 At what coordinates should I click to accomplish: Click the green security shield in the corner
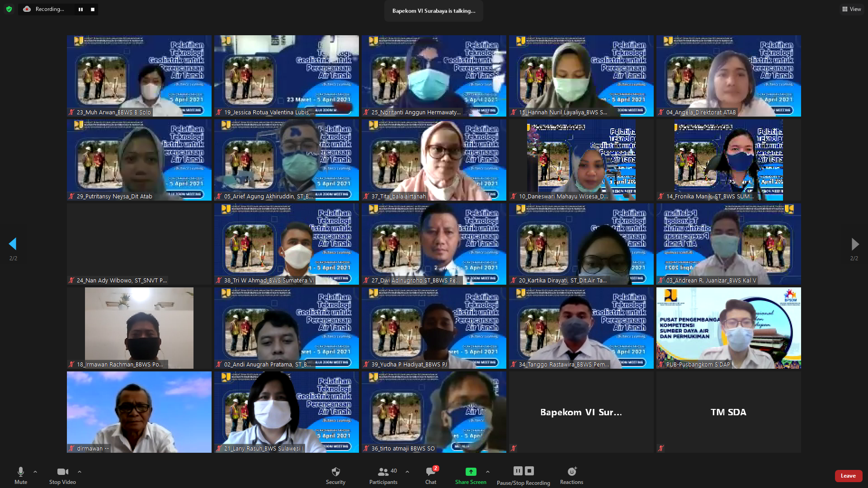click(x=9, y=9)
